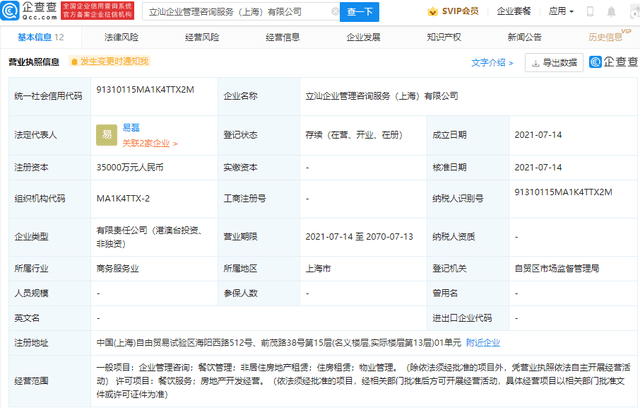Open the notifications bell icon
The height and width of the screenshot is (408, 640).
click(611, 12)
